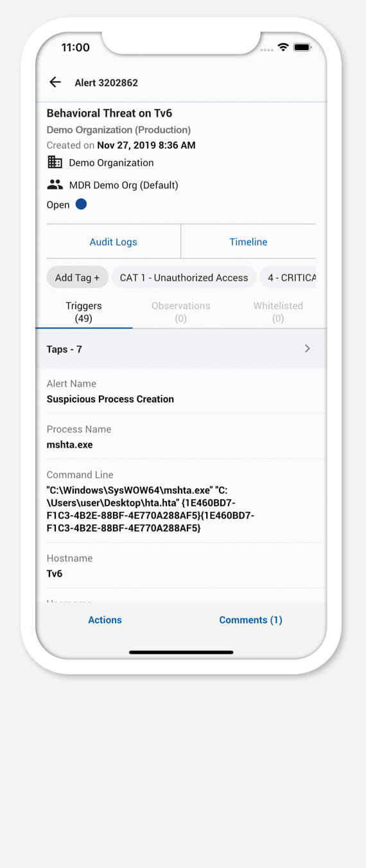Select the mshta.exe process name

(x=69, y=445)
